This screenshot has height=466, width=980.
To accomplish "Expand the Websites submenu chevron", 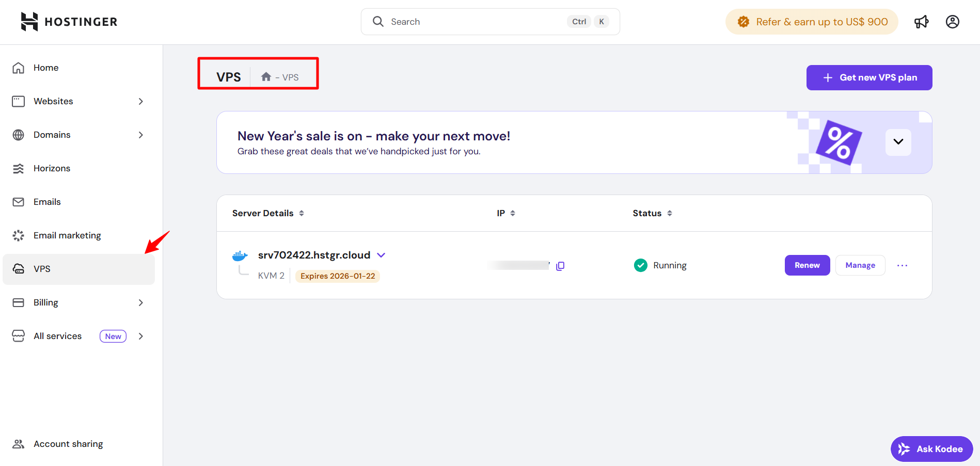I will [x=141, y=101].
